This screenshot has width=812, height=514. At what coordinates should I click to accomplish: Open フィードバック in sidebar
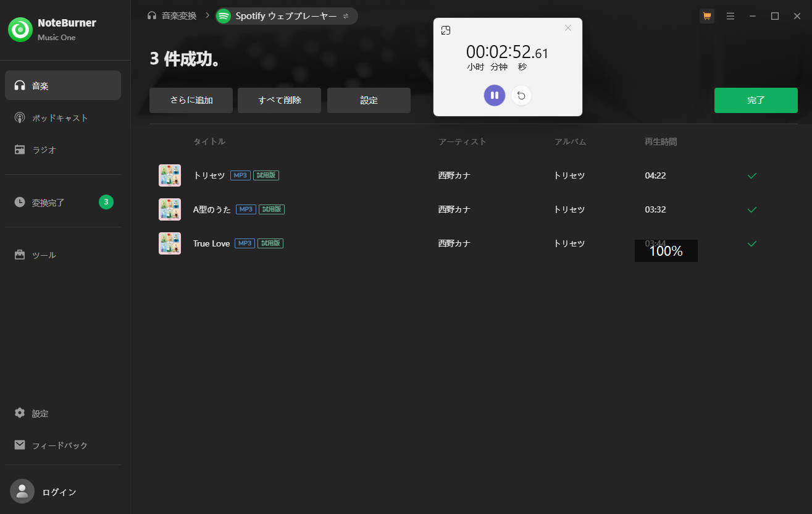63,445
